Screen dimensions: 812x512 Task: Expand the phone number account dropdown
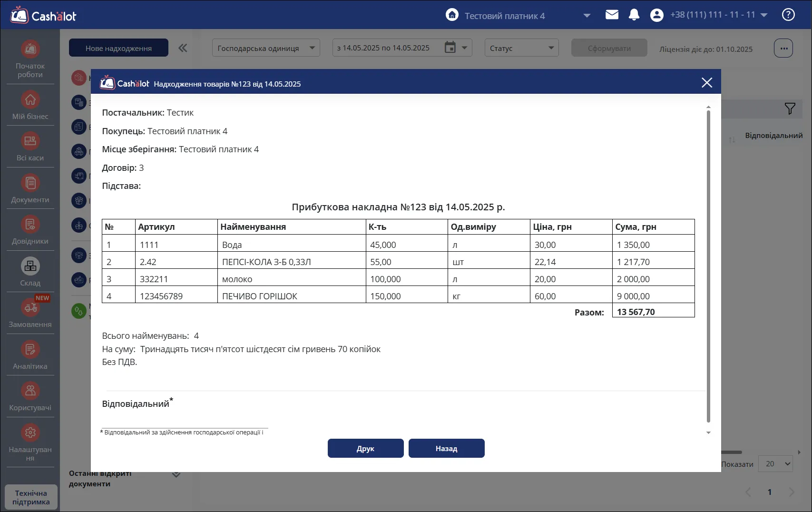764,15
